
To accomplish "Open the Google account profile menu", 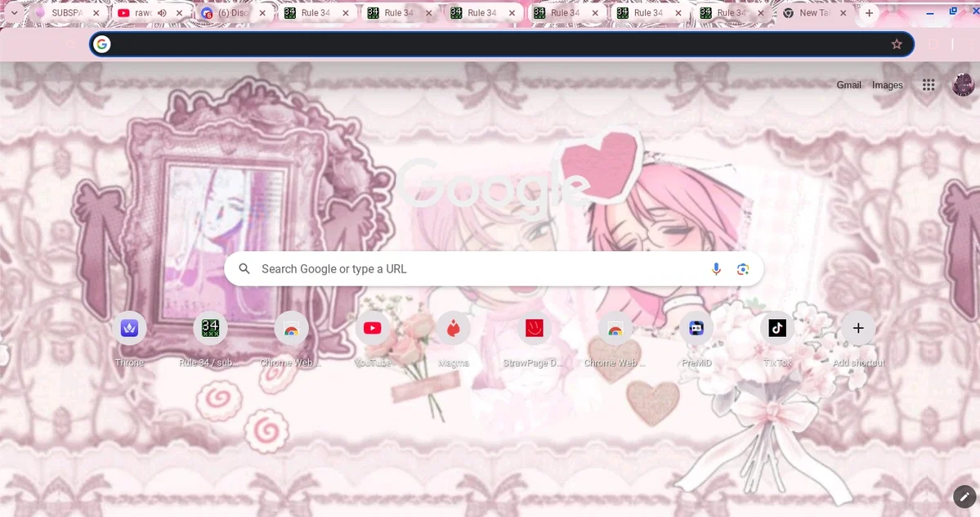I will [x=963, y=85].
